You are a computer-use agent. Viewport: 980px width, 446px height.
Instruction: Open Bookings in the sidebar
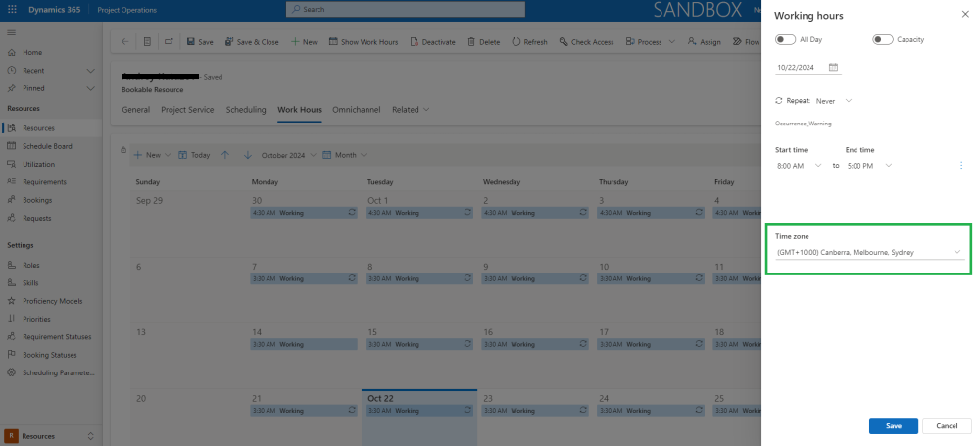coord(37,200)
